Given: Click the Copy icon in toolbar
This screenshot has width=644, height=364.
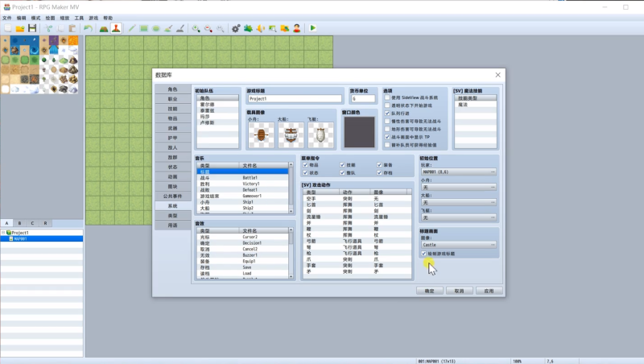Looking at the screenshot, I should pos(60,28).
